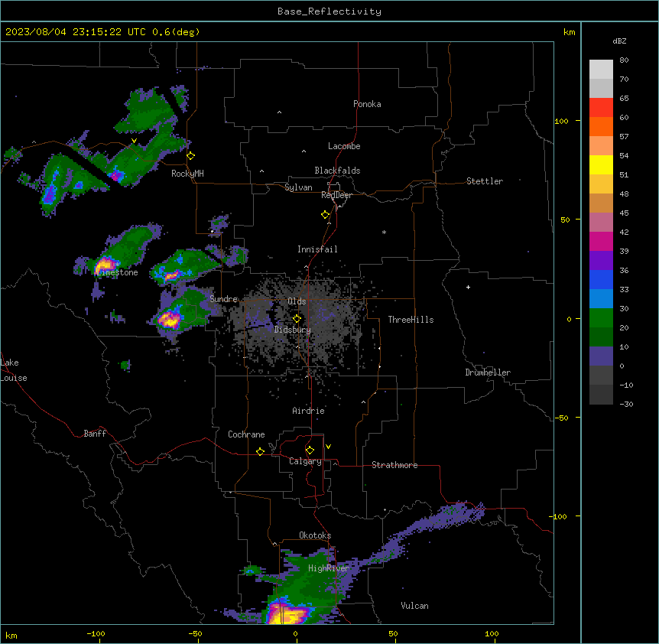Click the yellow marker east of Cochrane
Screen dimensions: 659x644
click(260, 451)
